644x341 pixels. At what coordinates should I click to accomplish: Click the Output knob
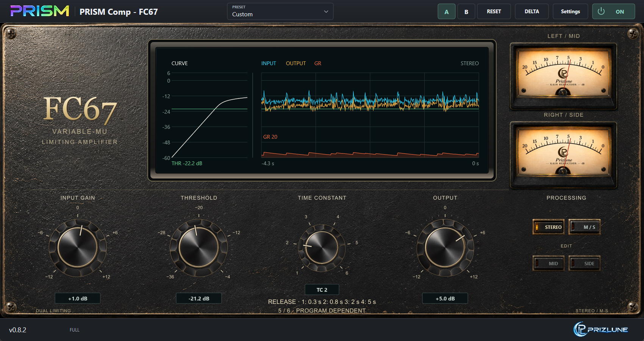pyautogui.click(x=445, y=247)
